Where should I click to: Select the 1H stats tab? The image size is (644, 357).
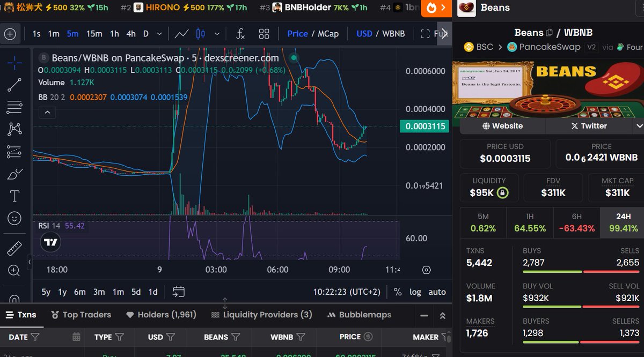point(530,222)
